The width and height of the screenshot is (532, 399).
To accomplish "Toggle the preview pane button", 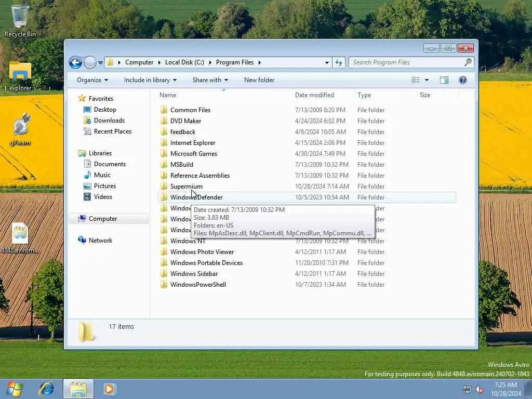I will [444, 80].
